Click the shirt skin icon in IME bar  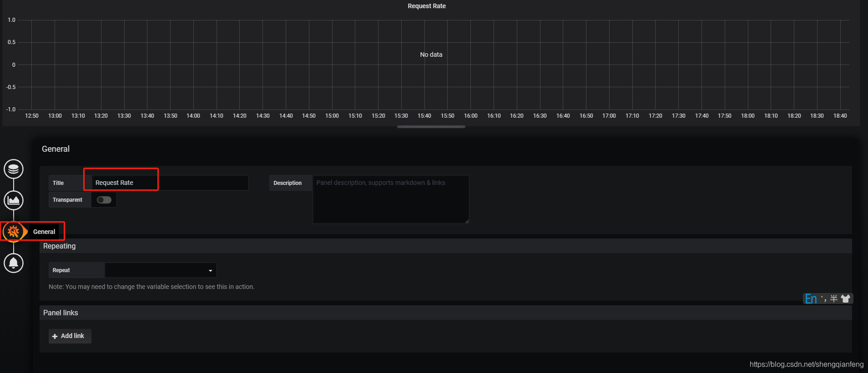[x=846, y=298]
